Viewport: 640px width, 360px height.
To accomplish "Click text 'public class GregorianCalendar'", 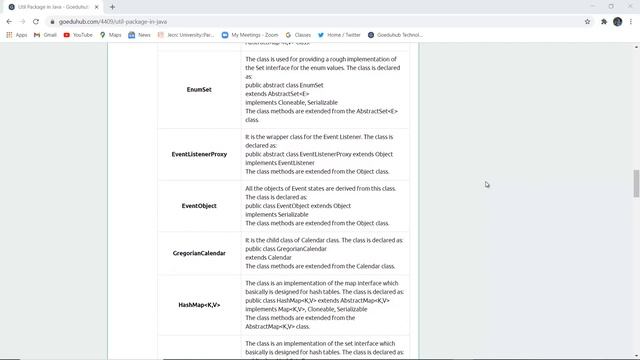I will pos(286,249).
